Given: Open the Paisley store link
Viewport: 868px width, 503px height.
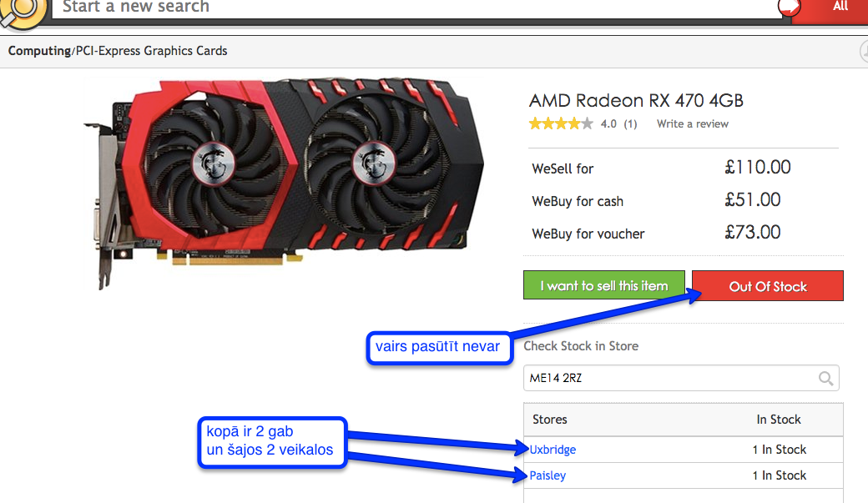Looking at the screenshot, I should coord(548,475).
